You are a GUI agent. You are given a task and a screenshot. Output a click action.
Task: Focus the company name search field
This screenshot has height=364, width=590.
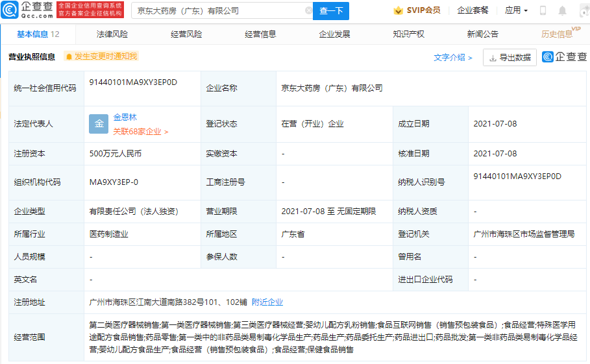point(217,11)
